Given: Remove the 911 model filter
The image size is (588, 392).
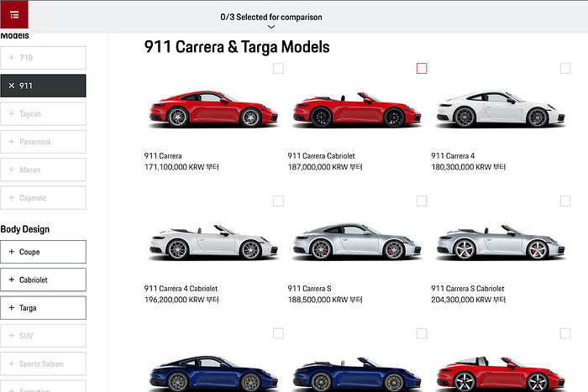Looking at the screenshot, I should (x=43, y=86).
